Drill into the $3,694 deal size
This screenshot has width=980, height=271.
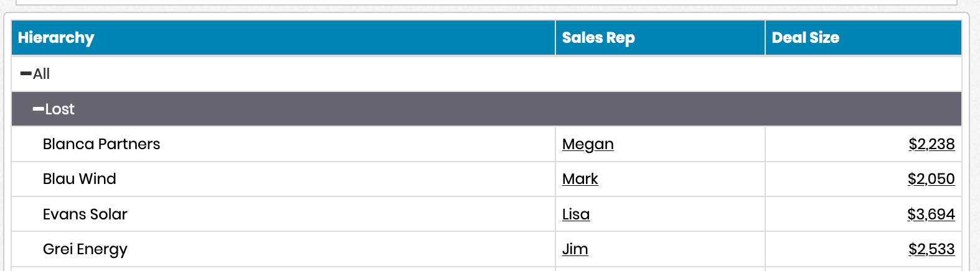click(931, 214)
